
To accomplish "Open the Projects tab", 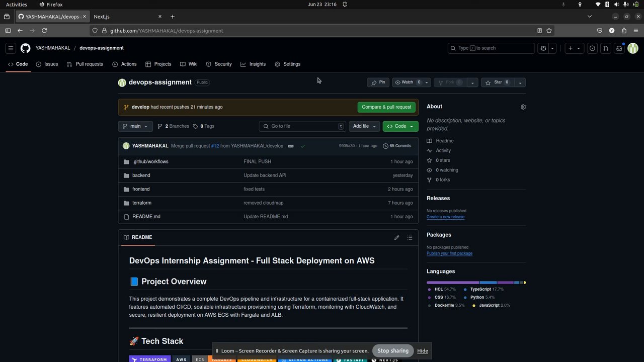I will pos(158,64).
